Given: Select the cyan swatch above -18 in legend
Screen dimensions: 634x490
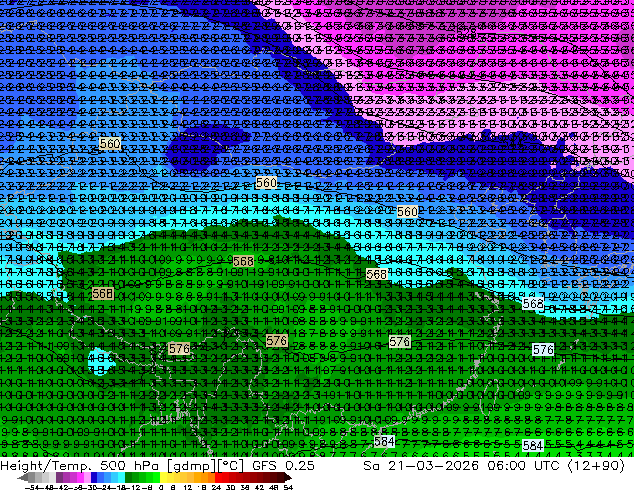Looking at the screenshot, I should [121, 477].
